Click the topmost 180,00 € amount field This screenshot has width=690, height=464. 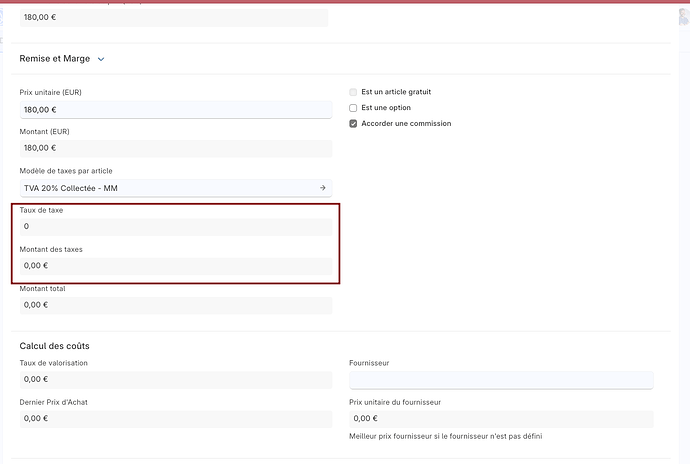[175, 17]
